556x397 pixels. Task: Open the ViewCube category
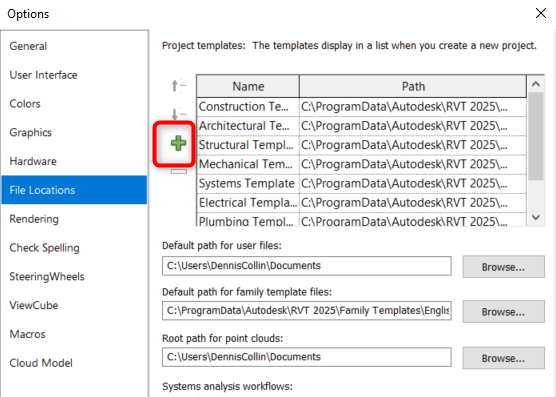pos(74,305)
